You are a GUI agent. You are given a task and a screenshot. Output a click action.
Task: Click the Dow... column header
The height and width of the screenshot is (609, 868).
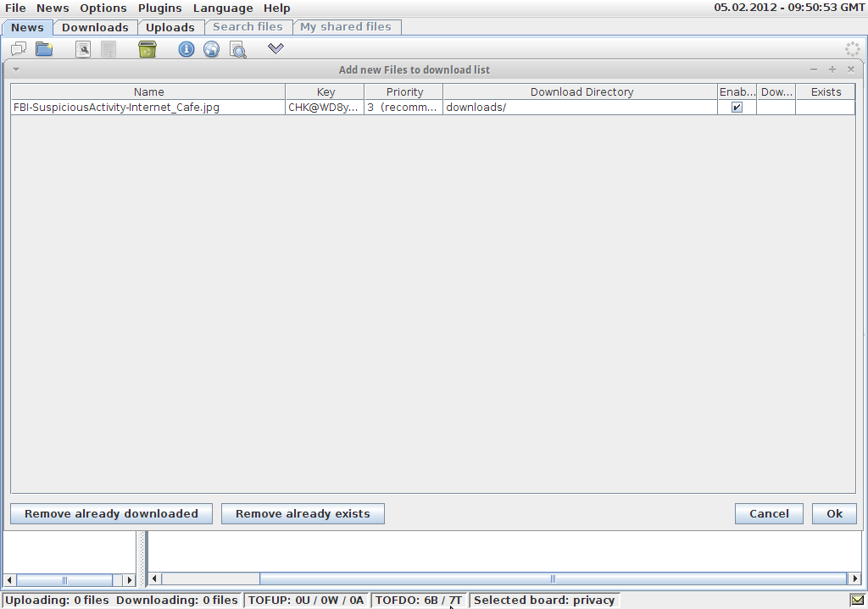776,91
